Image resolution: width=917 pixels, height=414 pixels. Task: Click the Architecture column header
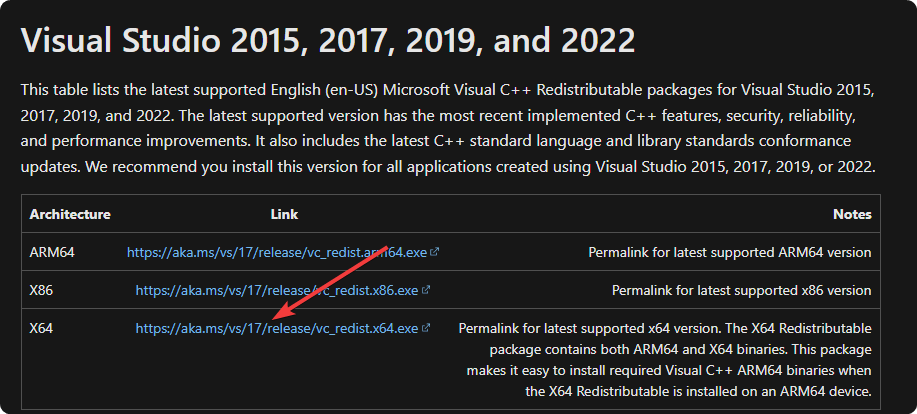coord(70,214)
